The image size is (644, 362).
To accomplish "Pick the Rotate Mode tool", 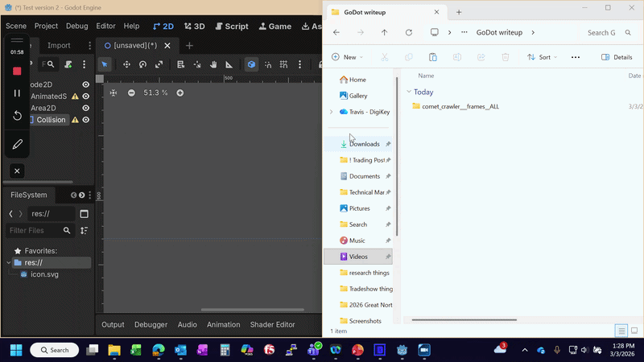I will coord(142,64).
